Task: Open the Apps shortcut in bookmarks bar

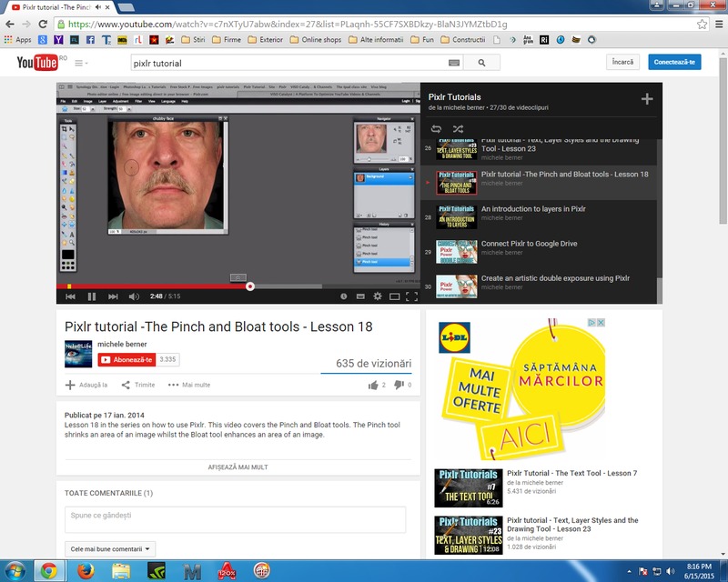Action: 17,40
